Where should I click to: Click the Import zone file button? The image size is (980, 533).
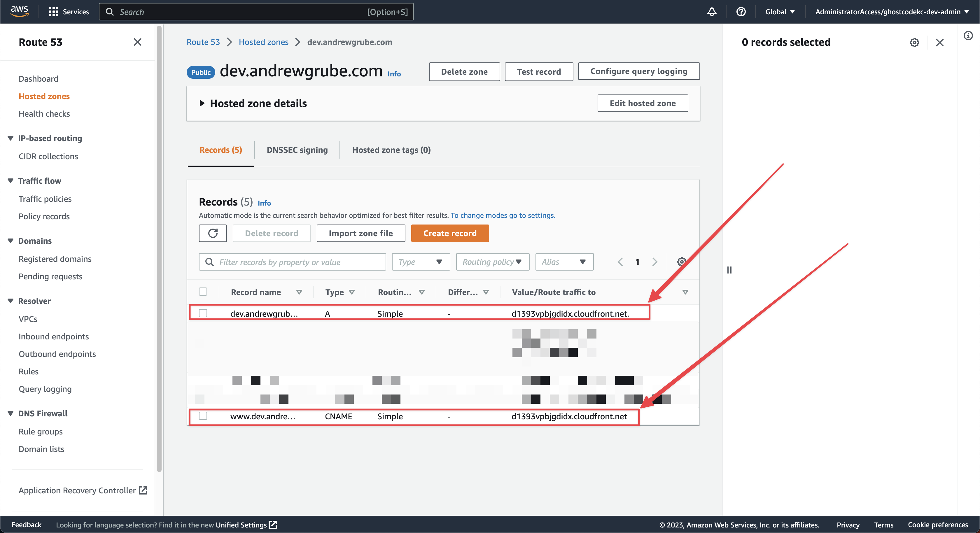361,233
